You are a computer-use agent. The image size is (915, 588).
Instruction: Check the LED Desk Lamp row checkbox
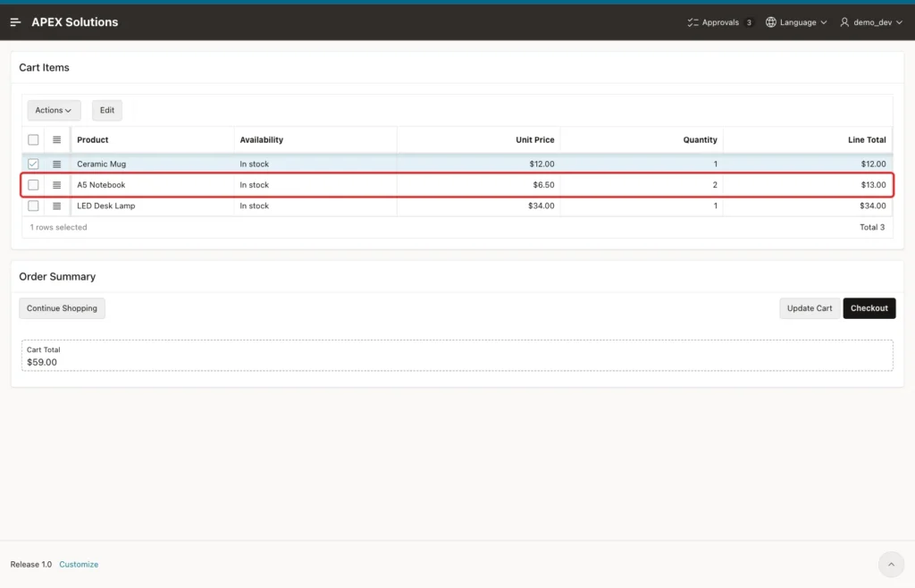click(x=33, y=206)
